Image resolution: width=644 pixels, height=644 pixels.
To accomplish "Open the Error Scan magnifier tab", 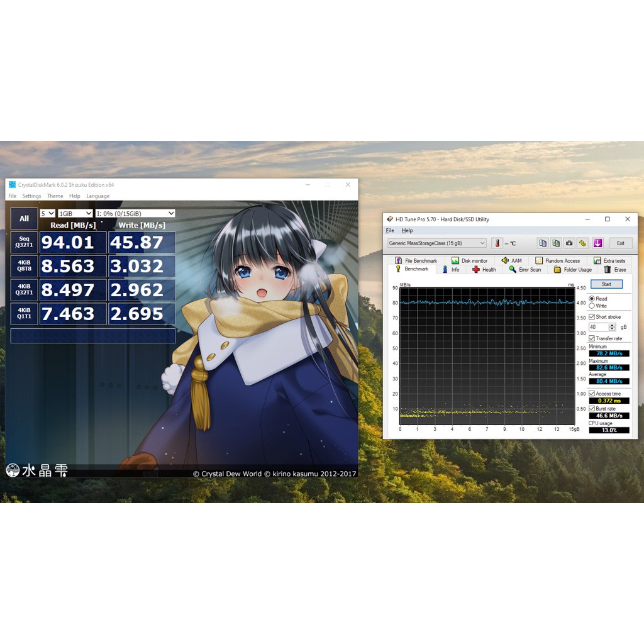I will coord(525,270).
